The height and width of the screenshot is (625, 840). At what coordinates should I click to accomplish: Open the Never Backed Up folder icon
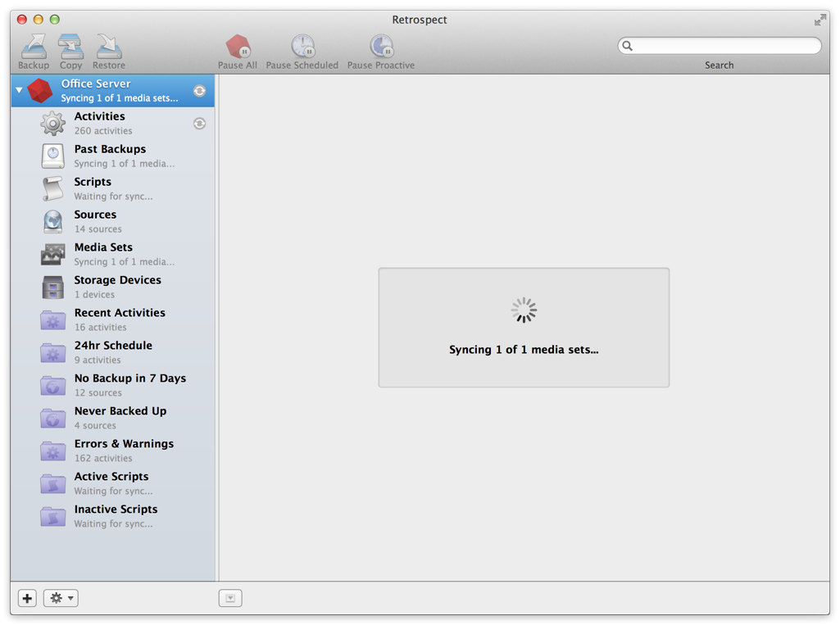coord(53,419)
